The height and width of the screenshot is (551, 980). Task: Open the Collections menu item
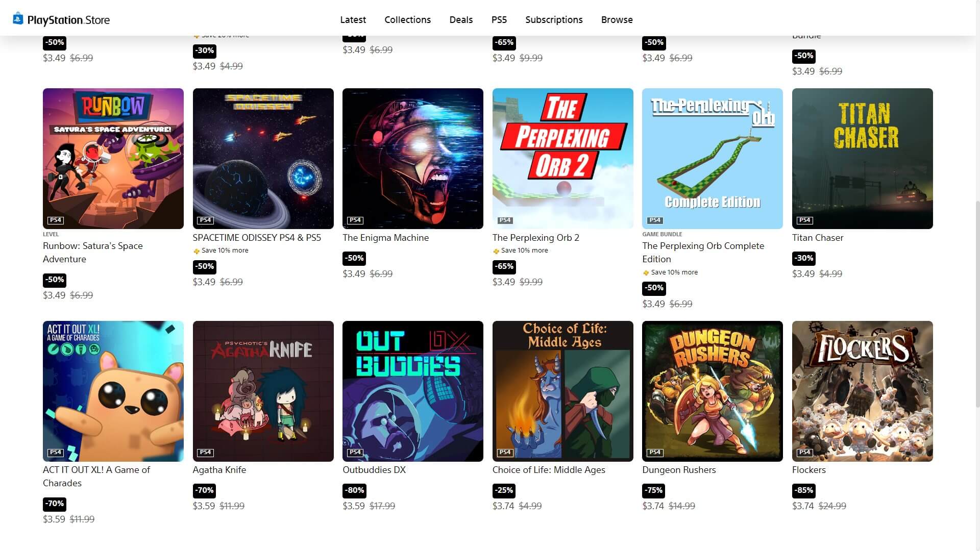407,20
